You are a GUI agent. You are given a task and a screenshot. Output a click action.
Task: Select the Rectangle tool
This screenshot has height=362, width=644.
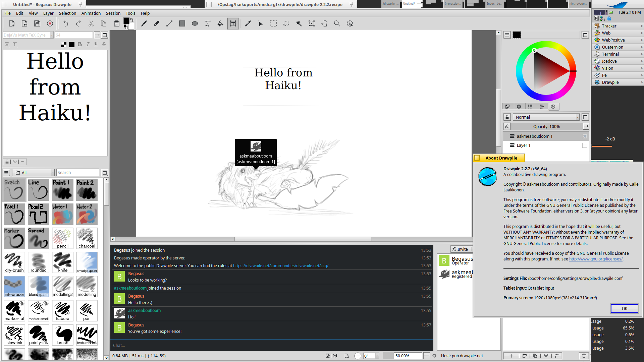click(x=182, y=23)
